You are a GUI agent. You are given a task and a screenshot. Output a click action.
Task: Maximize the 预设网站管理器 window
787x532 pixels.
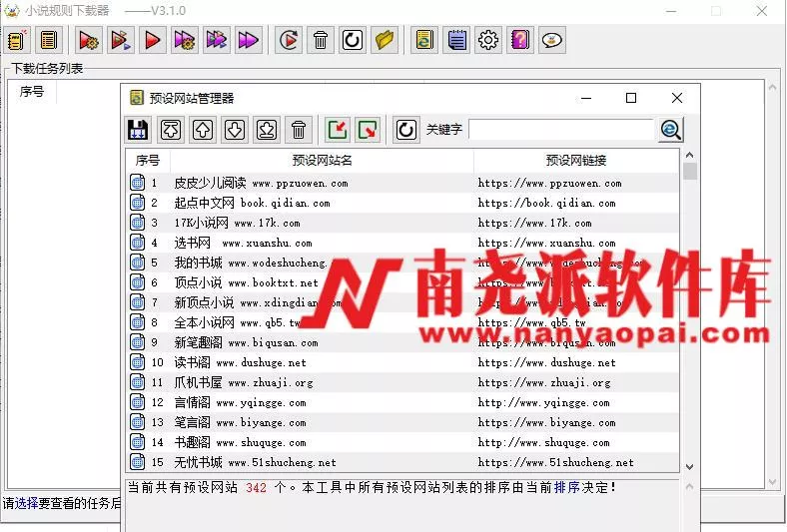631,98
